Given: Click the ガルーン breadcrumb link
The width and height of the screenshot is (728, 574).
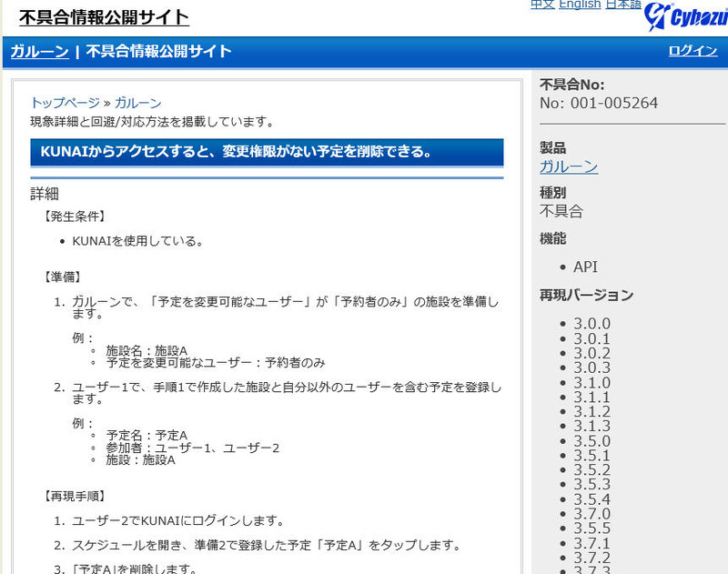Looking at the screenshot, I should (x=137, y=103).
